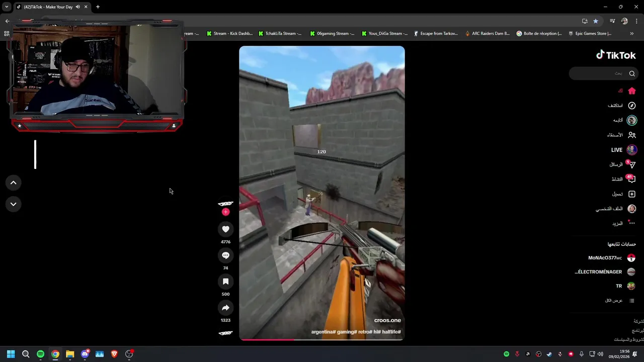Open the Steam tray icon
This screenshot has width=644, height=362.
(549, 354)
